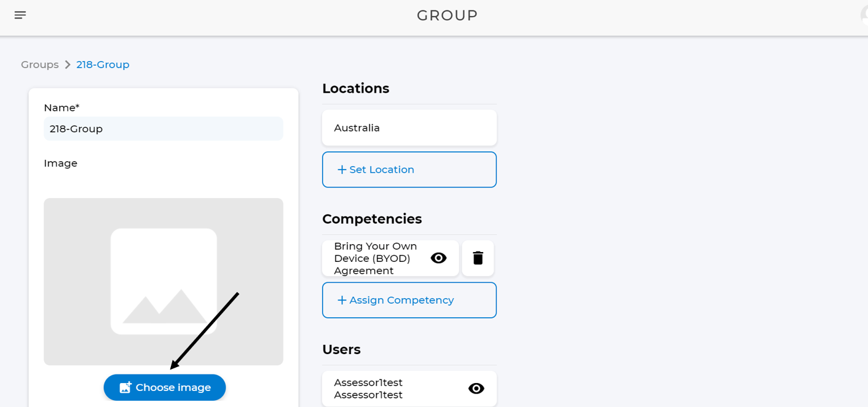Click the Locations heading
This screenshot has width=868, height=407.
click(356, 89)
